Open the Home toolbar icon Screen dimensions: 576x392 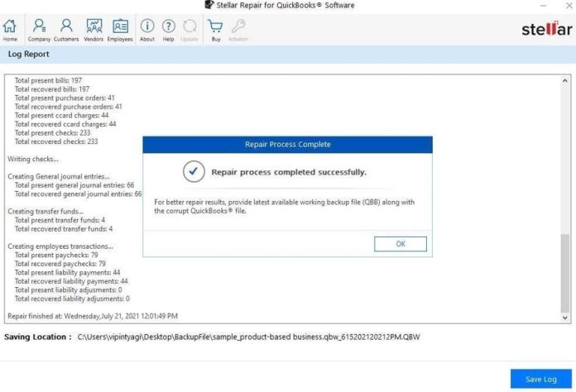(x=10, y=30)
